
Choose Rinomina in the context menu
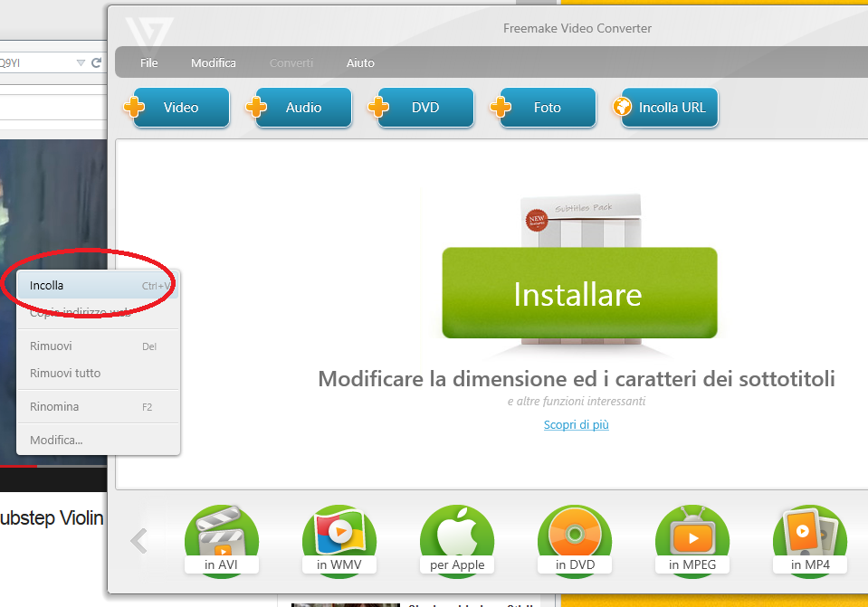coord(98,407)
